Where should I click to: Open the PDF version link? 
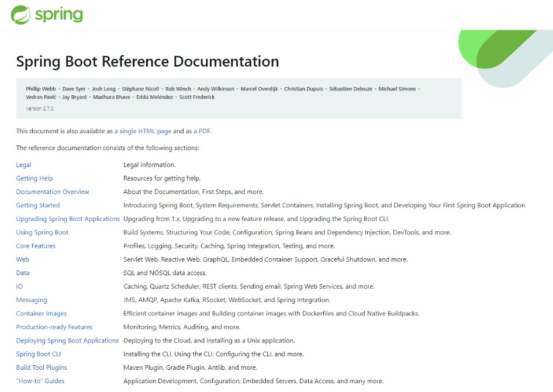tap(202, 131)
